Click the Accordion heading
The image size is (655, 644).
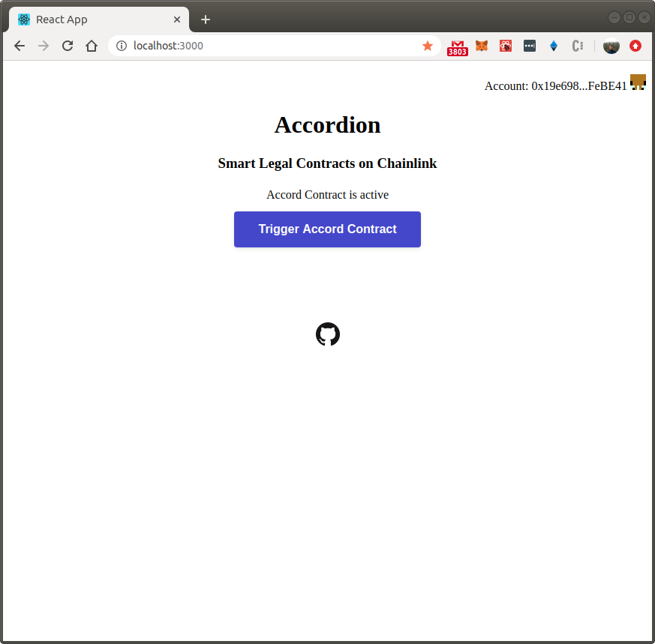pyautogui.click(x=327, y=124)
